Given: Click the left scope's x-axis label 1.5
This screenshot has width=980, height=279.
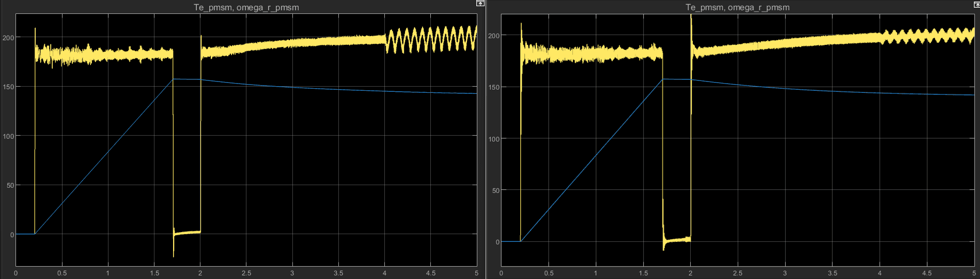Looking at the screenshot, I should pyautogui.click(x=154, y=273).
